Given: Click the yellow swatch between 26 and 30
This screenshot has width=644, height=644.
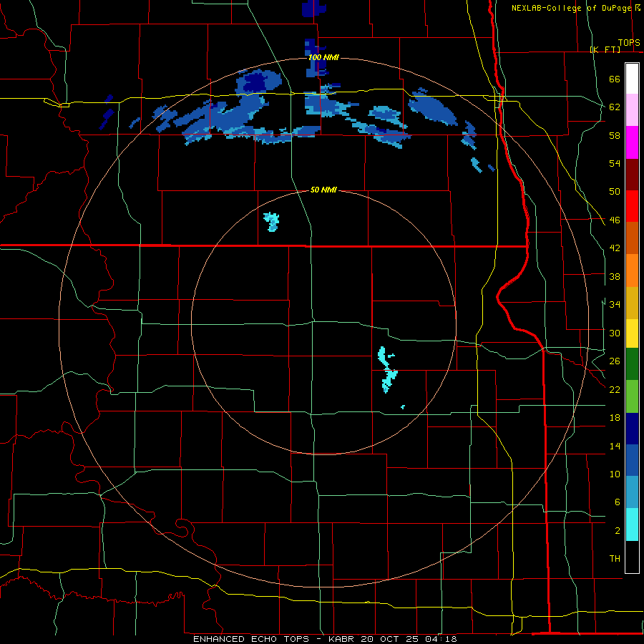Looking at the screenshot, I should tap(632, 333).
